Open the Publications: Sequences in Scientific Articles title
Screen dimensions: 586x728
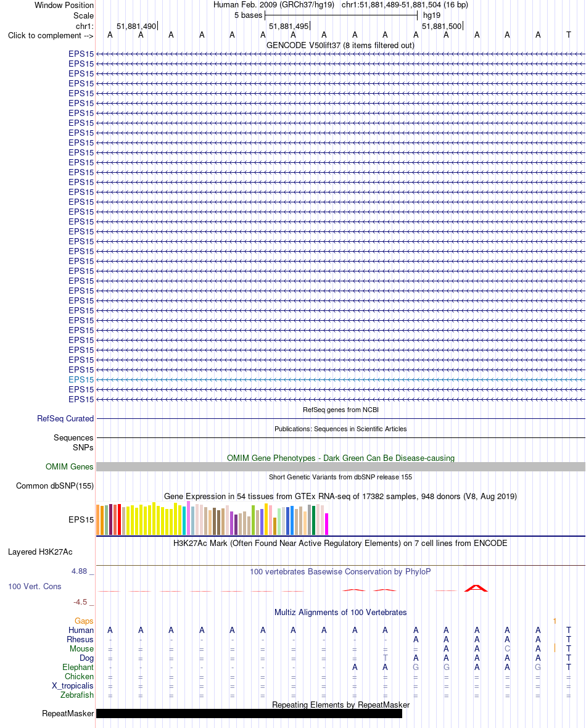[340, 429]
